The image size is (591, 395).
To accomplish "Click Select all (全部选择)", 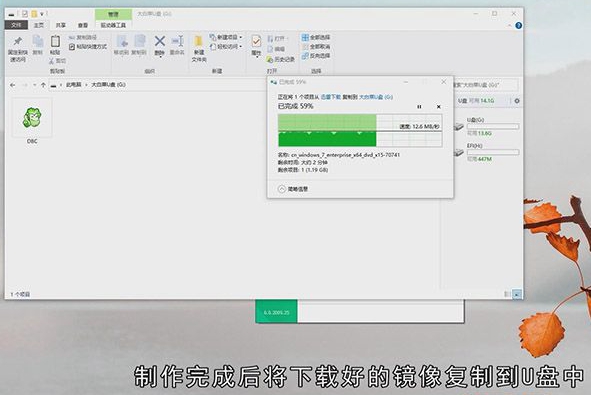I will 316,37.
